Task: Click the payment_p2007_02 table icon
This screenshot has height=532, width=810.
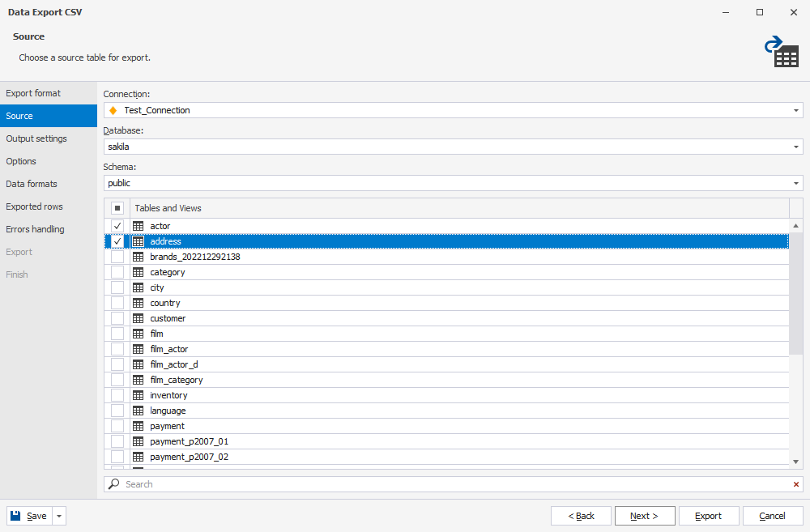Action: point(138,458)
